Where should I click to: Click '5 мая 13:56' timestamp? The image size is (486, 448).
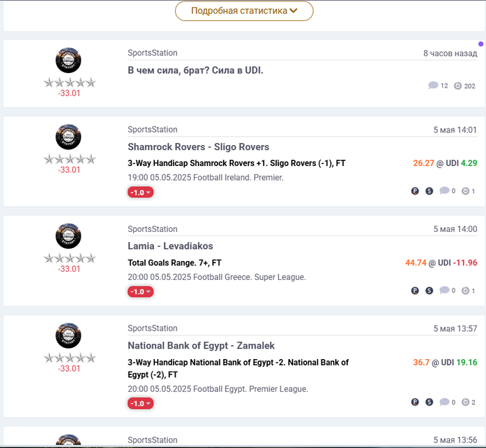(x=455, y=440)
